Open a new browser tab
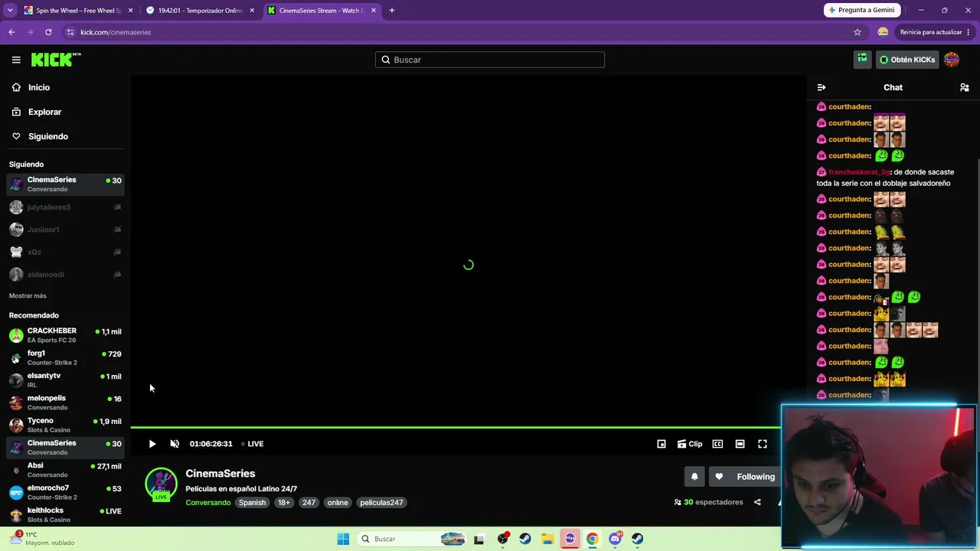 [392, 11]
